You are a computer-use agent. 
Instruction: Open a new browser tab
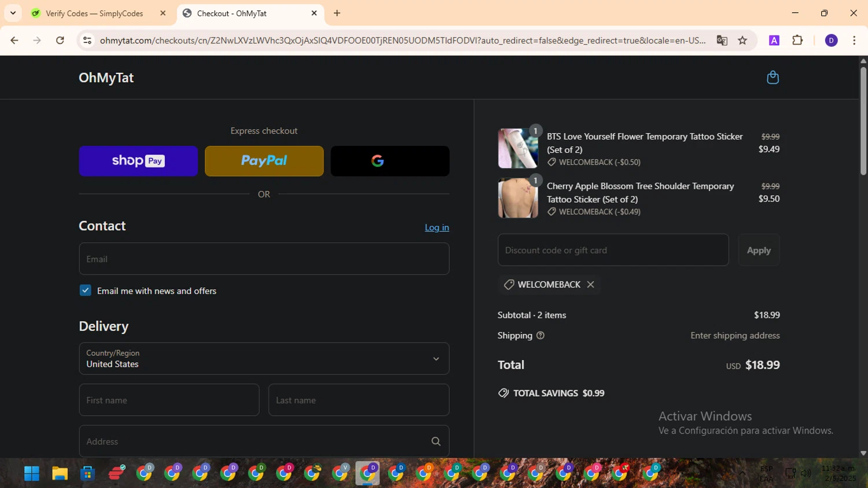(x=337, y=13)
